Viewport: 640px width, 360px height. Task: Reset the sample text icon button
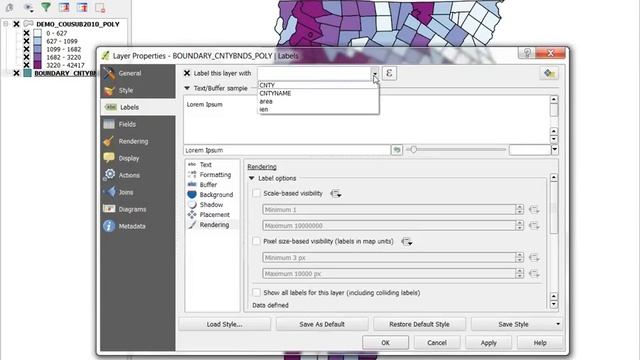(x=396, y=150)
